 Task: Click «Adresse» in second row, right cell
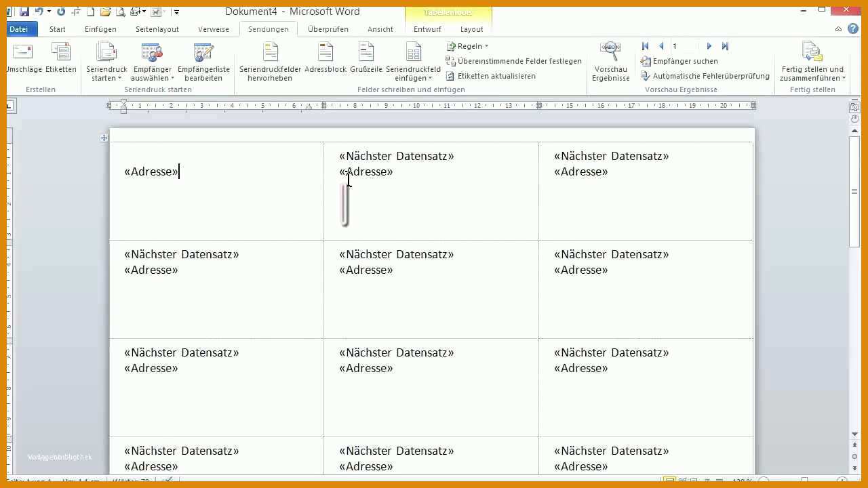pyautogui.click(x=581, y=270)
